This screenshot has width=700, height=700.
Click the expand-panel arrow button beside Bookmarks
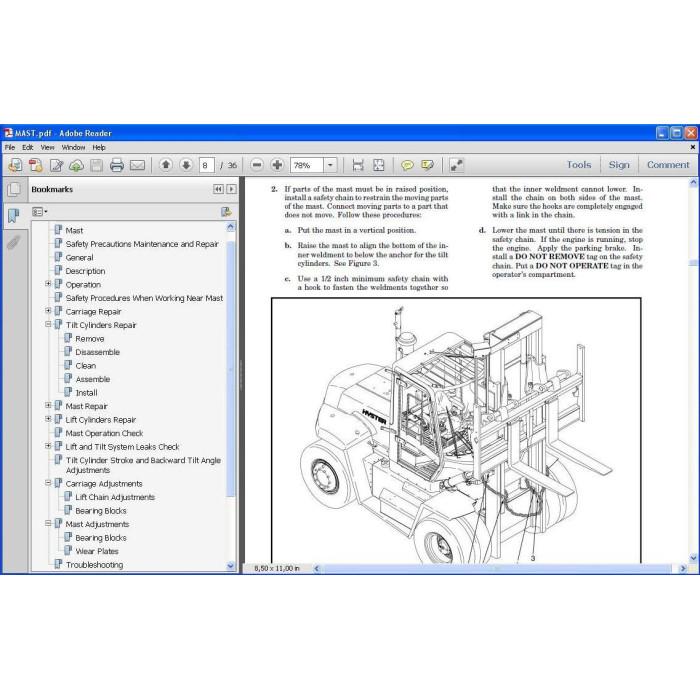pyautogui.click(x=231, y=189)
